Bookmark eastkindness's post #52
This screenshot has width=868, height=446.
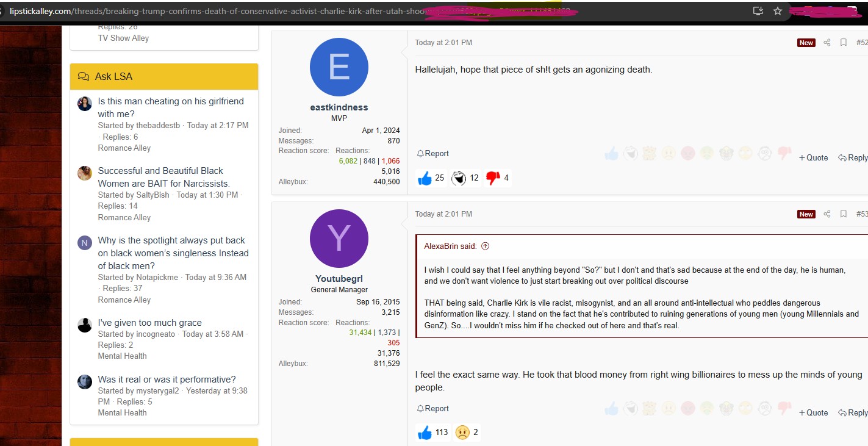tap(844, 43)
